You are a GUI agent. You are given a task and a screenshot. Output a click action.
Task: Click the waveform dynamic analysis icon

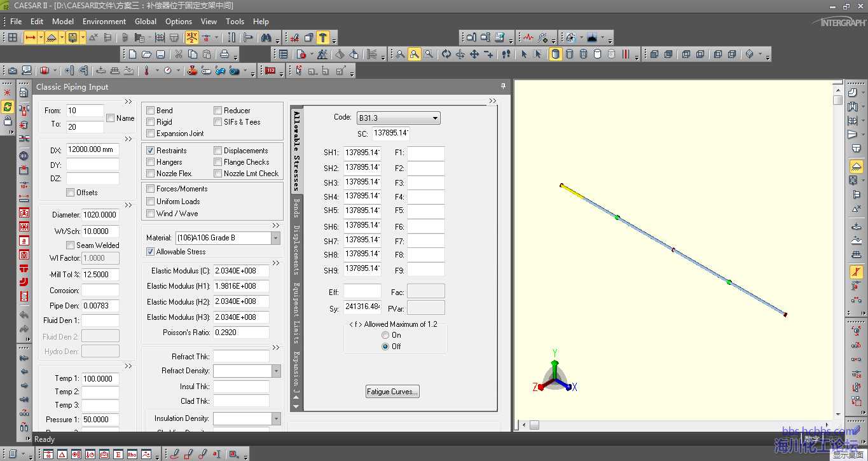click(528, 38)
